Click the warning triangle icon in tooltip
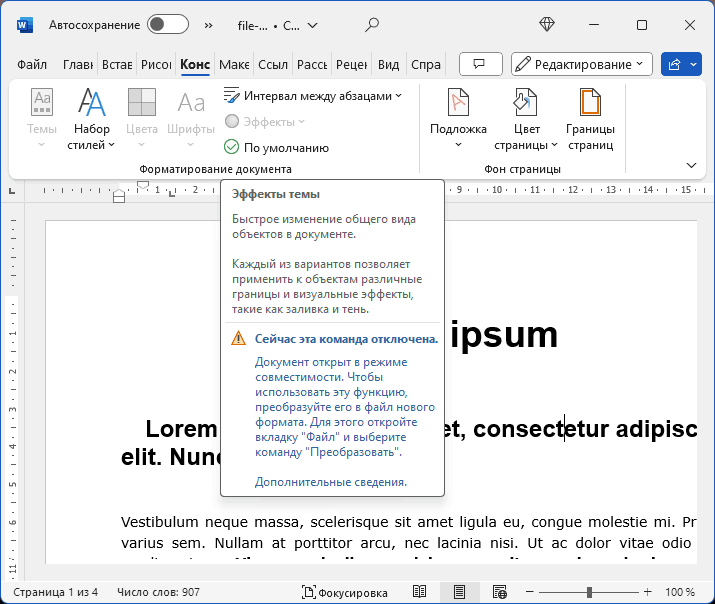The height and width of the screenshot is (604, 715). click(238, 338)
